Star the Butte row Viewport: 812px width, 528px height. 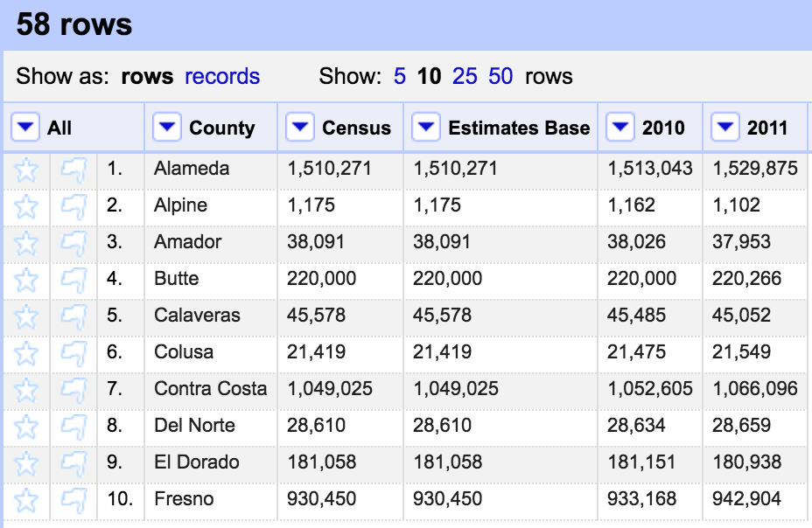(x=26, y=280)
